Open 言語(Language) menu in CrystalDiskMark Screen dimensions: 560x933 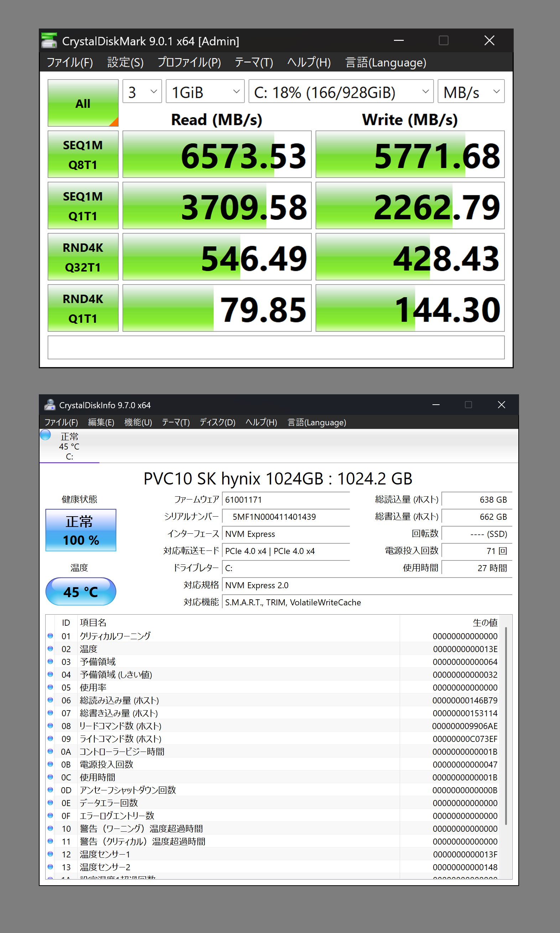click(x=386, y=62)
